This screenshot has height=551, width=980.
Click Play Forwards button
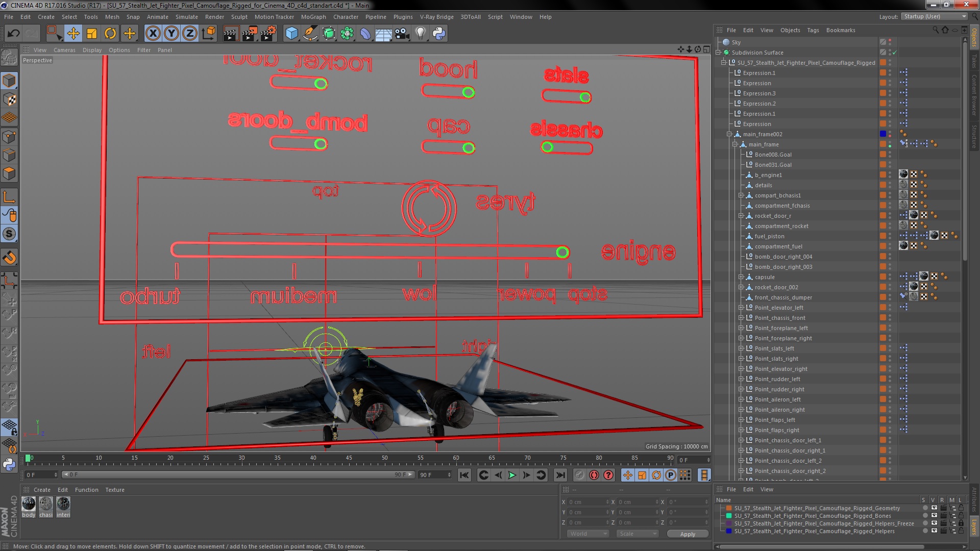tap(512, 475)
